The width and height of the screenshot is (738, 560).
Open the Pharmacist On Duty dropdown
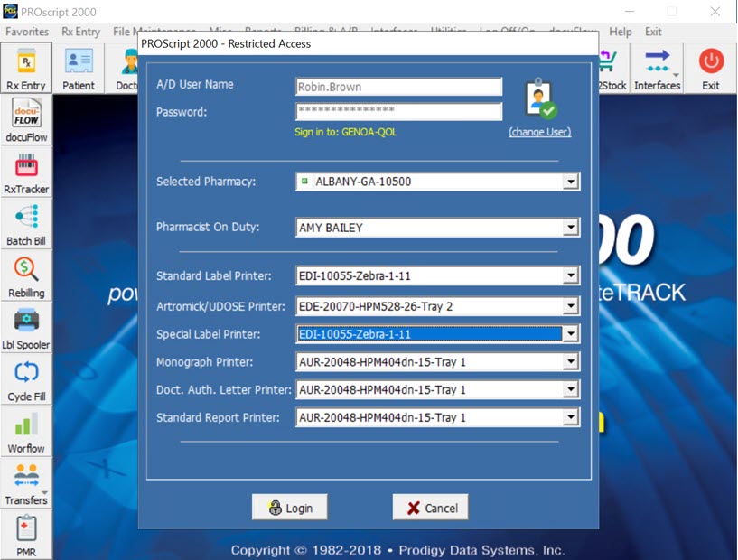click(570, 228)
